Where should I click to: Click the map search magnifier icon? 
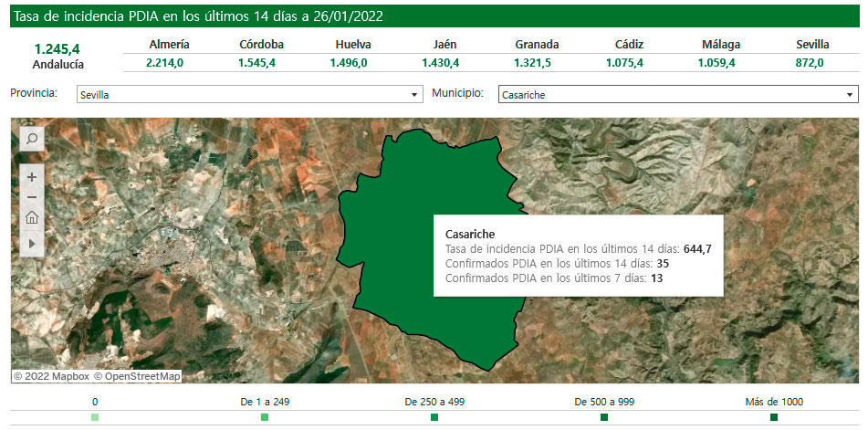coord(31,139)
